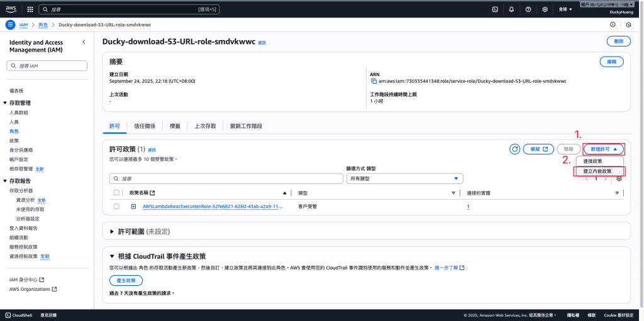
Task: Open 服務控制政策 in the sidebar
Action: click(x=23, y=247)
